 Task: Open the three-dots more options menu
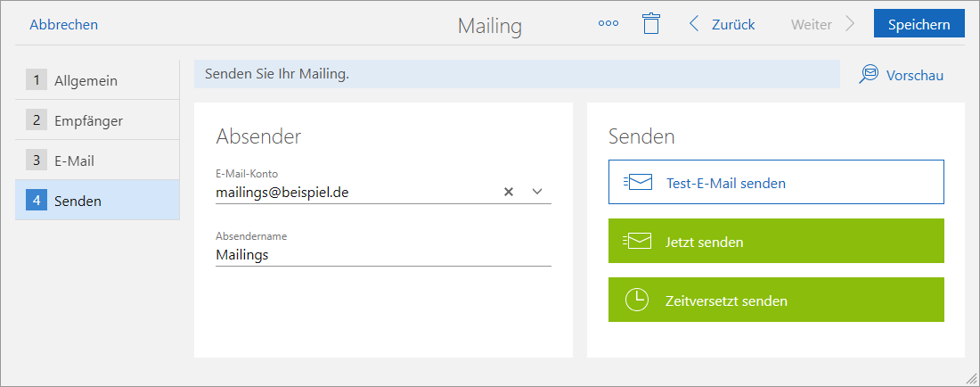click(608, 24)
